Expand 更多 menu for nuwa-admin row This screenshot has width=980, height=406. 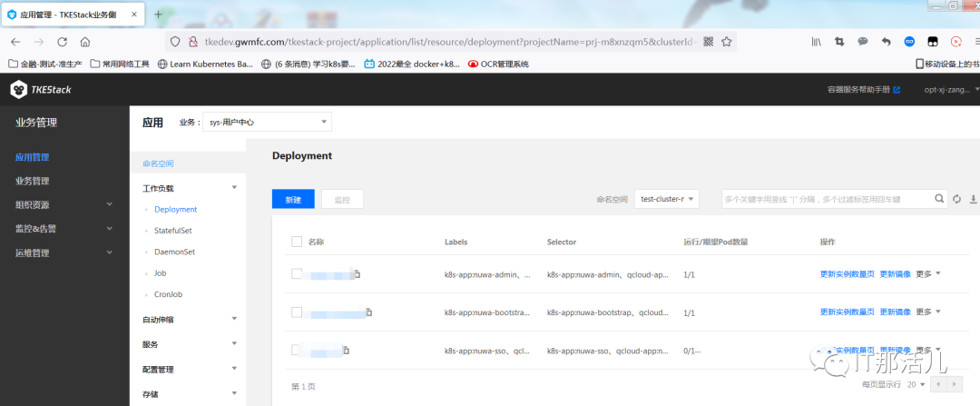pyautogui.click(x=928, y=273)
